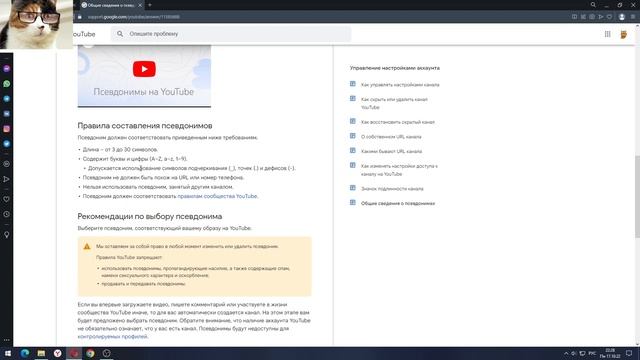
Task: Open the community guidelines link 'правилам сообщества YouTube'
Action: (217, 196)
